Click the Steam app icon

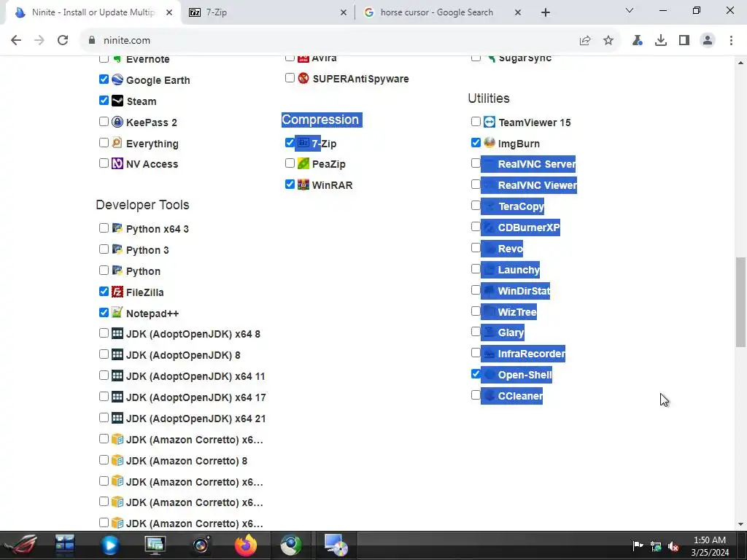click(x=117, y=101)
